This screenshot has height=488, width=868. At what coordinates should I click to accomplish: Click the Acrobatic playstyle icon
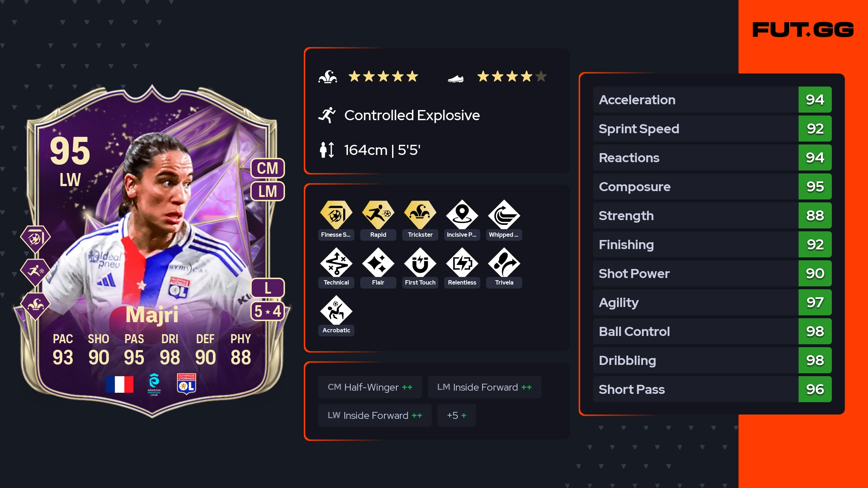pos(336,311)
